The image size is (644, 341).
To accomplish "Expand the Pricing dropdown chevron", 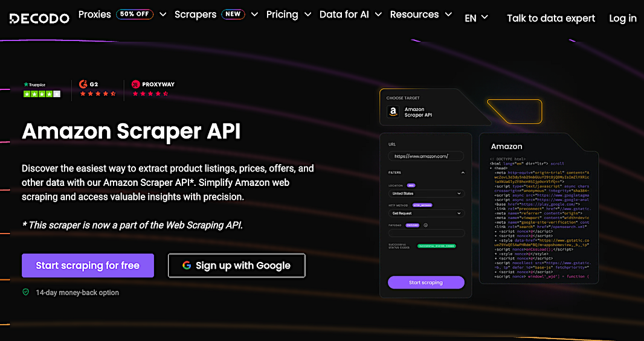I will coord(308,14).
